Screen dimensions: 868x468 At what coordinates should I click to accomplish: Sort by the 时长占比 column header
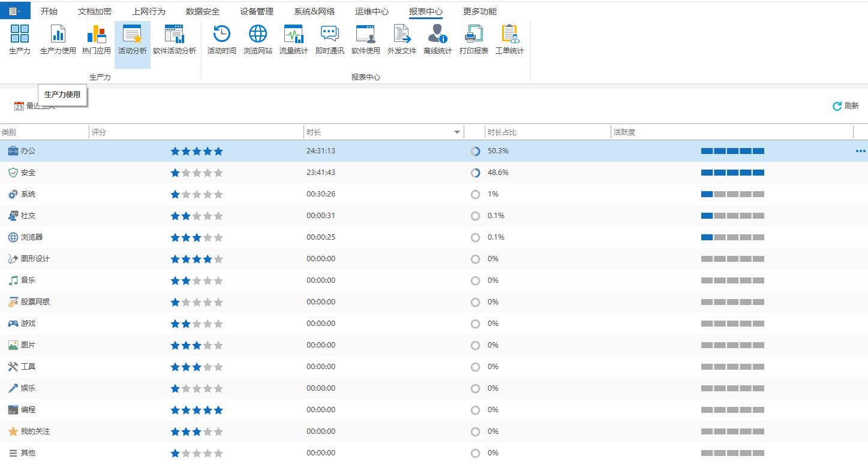pos(547,132)
